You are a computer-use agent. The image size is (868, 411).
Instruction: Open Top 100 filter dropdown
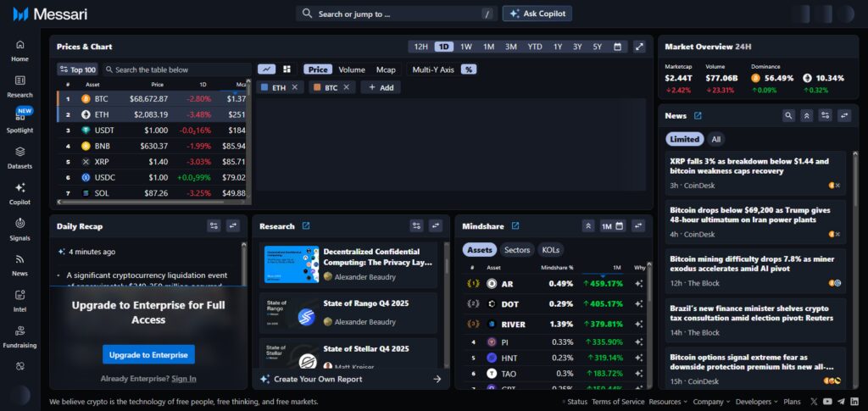77,69
